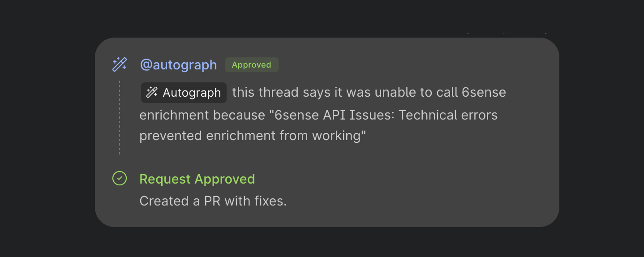Open the @autograph mention link
The height and width of the screenshot is (257, 644).
point(178,65)
